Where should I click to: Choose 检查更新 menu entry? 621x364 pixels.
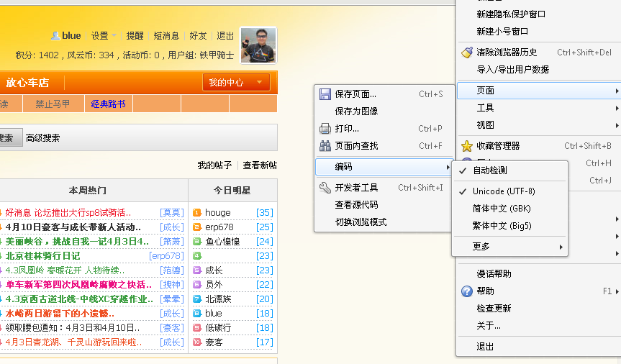(x=539, y=309)
